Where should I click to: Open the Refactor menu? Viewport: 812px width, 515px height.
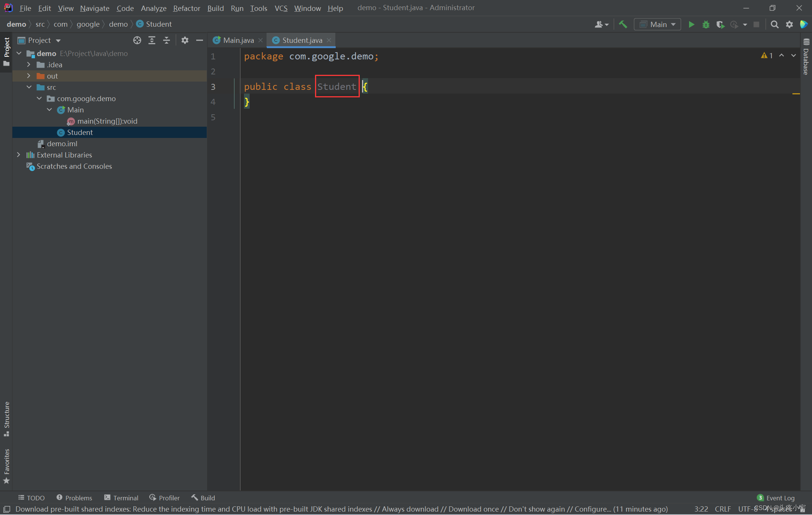(x=186, y=8)
